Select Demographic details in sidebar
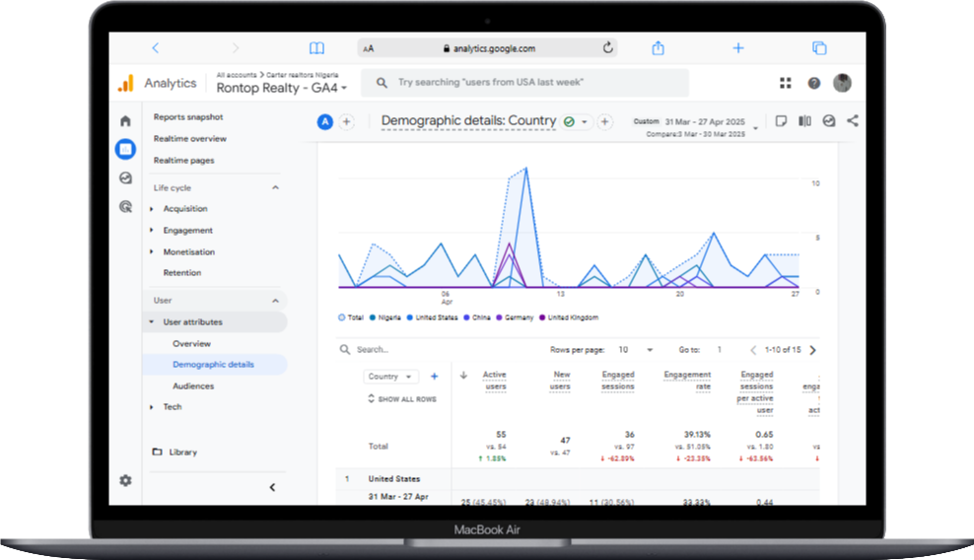974x560 pixels. (214, 365)
